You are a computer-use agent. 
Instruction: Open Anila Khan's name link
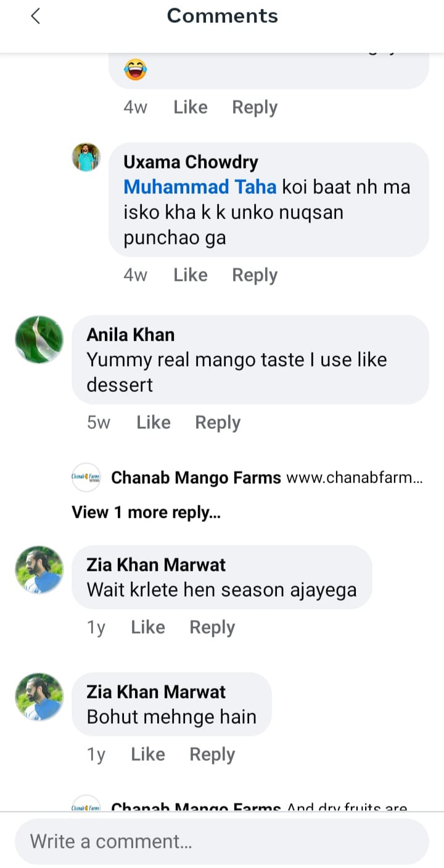[131, 334]
